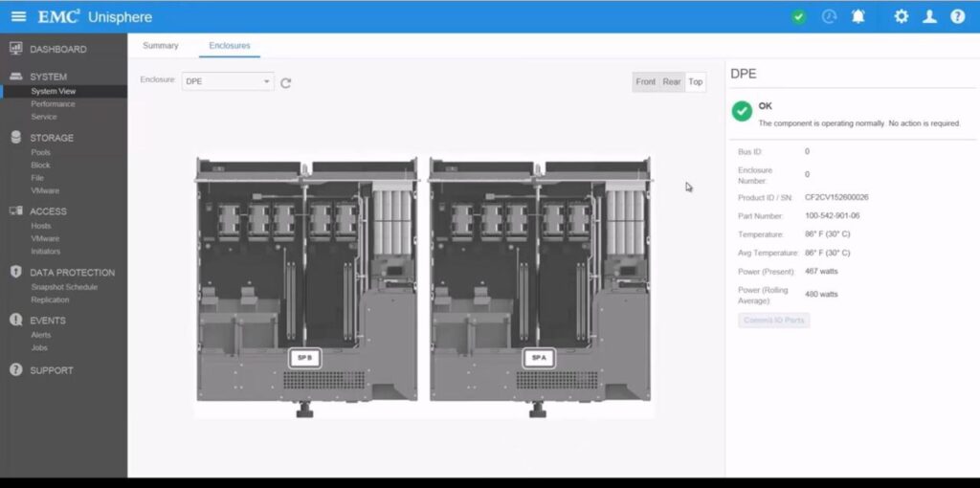
Task: Select the rolling average 480 watts value
Action: tap(821, 295)
